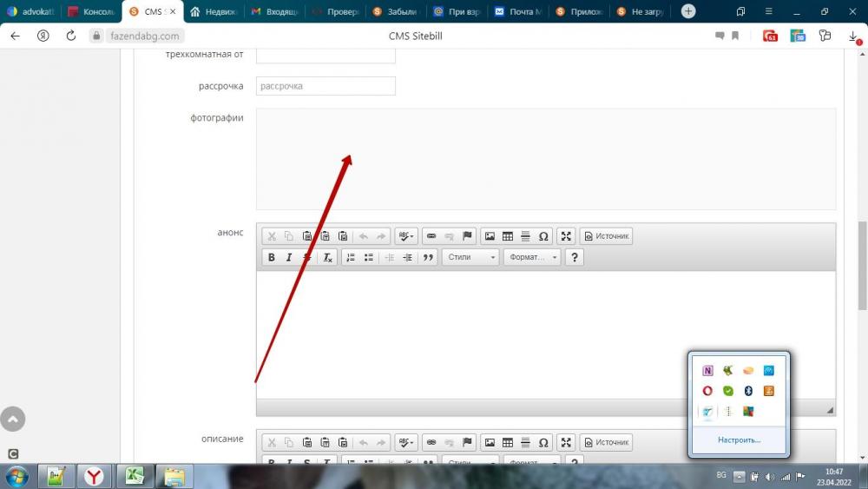Insert special character with Omega icon
This screenshot has width=868, height=489.
(x=543, y=236)
